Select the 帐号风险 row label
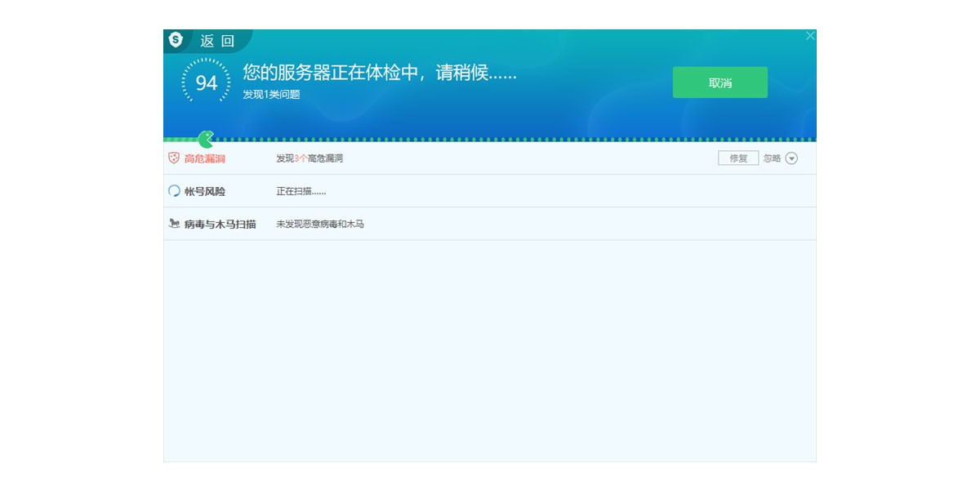The height and width of the screenshot is (490, 980). point(205,191)
